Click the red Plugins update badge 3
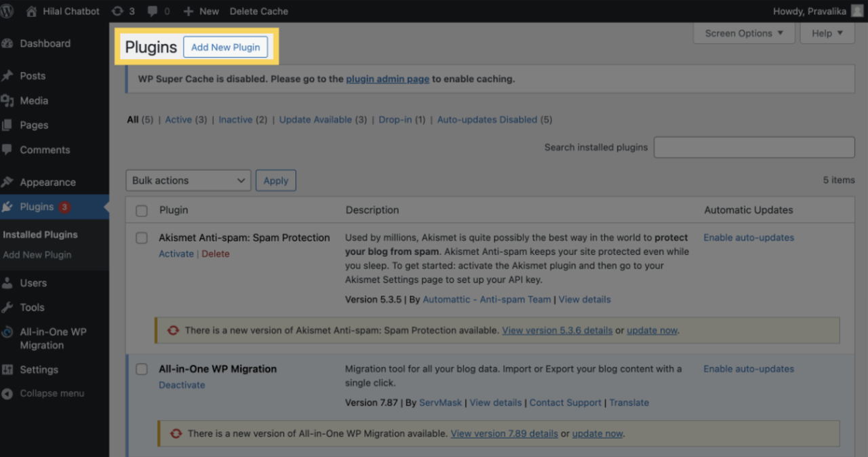Viewport: 868px width, 457px height. [x=64, y=207]
